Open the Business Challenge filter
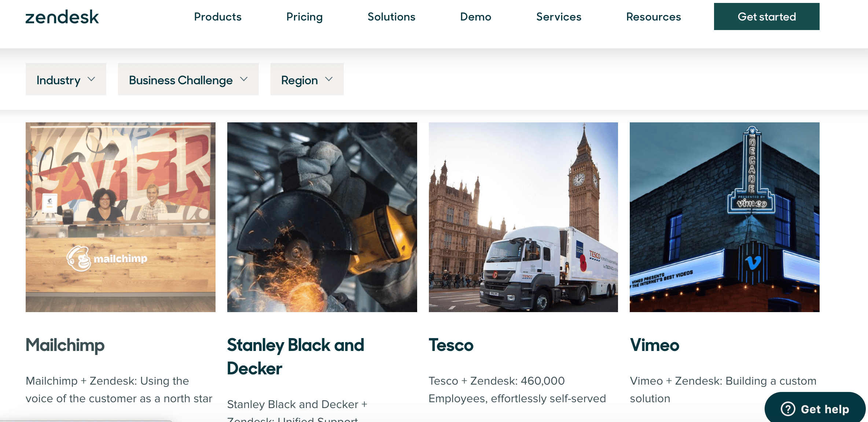Screen dimensions: 868x422 click(188, 79)
